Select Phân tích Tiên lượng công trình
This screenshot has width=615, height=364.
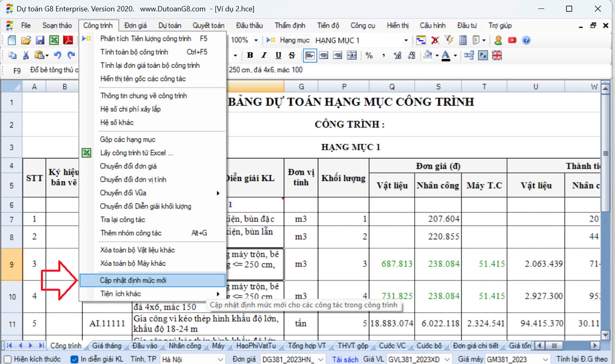point(153,38)
